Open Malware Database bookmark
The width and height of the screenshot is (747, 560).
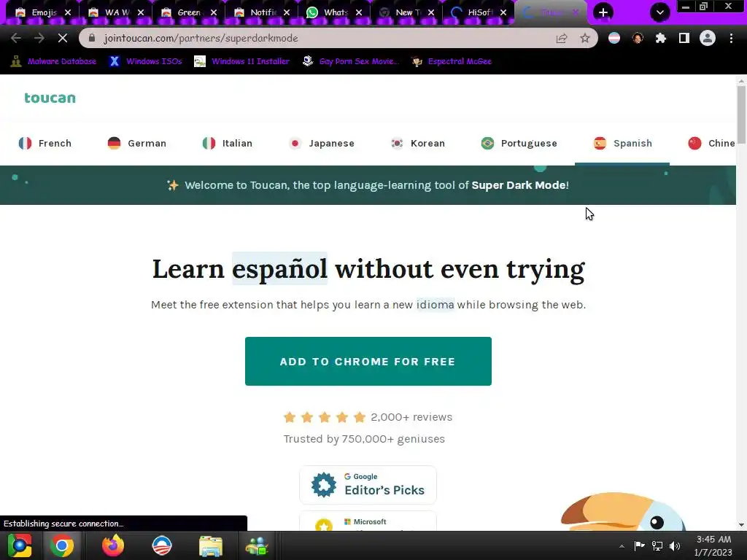tap(54, 61)
